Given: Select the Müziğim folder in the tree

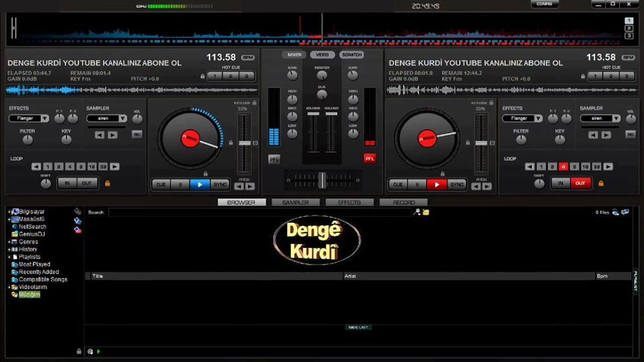Looking at the screenshot, I should (x=29, y=294).
